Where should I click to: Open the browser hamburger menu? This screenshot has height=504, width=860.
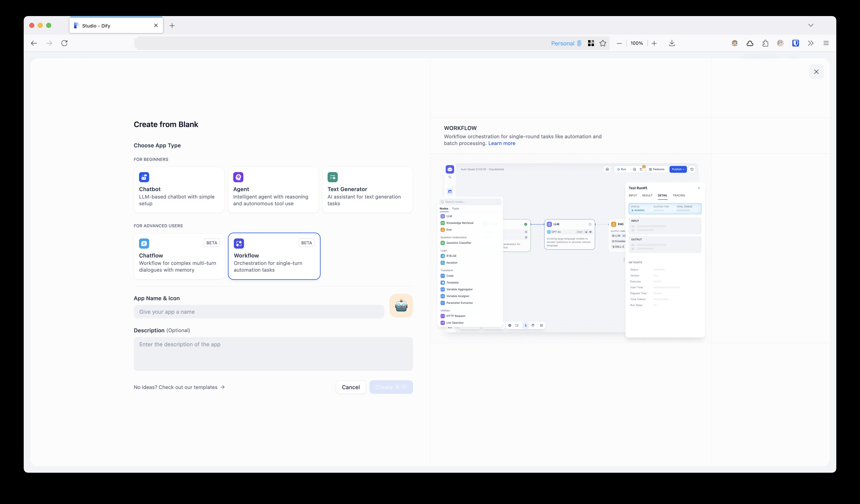826,43
